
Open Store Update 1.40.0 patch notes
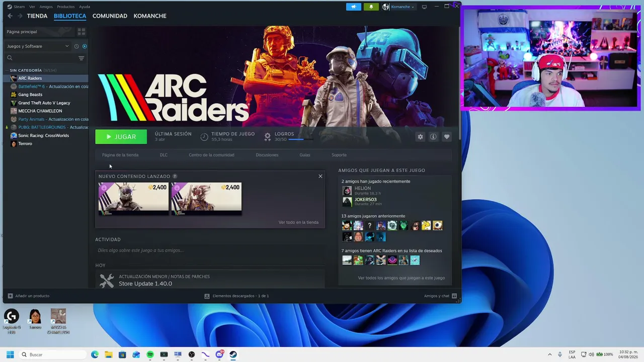[x=145, y=284]
